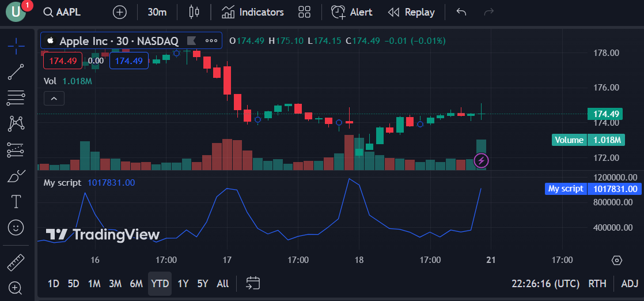The image size is (644, 301).
Task: Select the ruler measure tool
Action: click(x=16, y=263)
